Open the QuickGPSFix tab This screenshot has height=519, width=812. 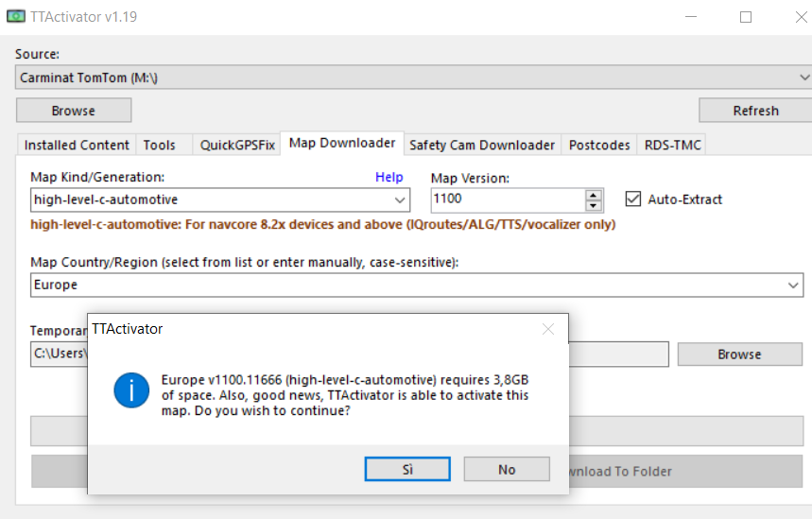(x=237, y=145)
